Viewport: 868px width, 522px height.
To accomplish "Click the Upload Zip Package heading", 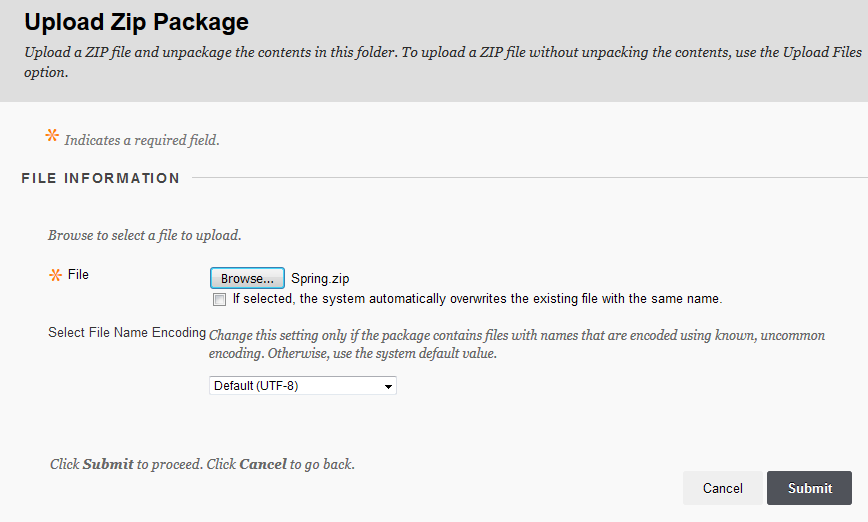I will tap(136, 22).
